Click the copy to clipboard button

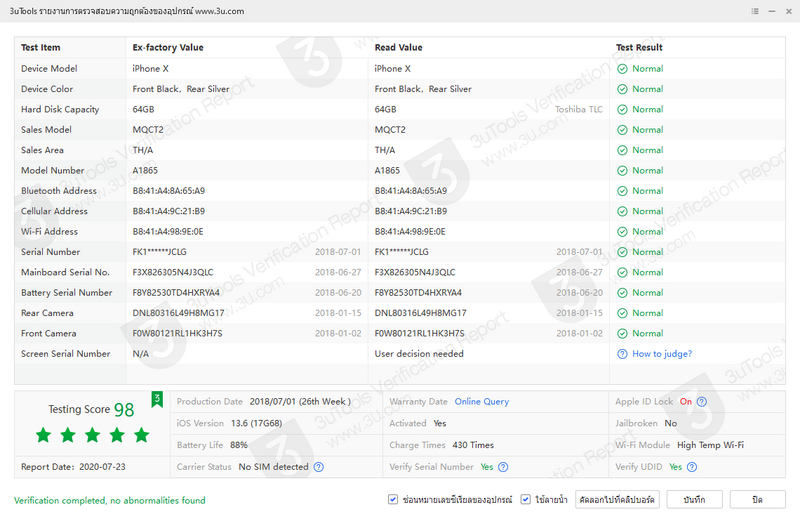pyautogui.click(x=617, y=499)
